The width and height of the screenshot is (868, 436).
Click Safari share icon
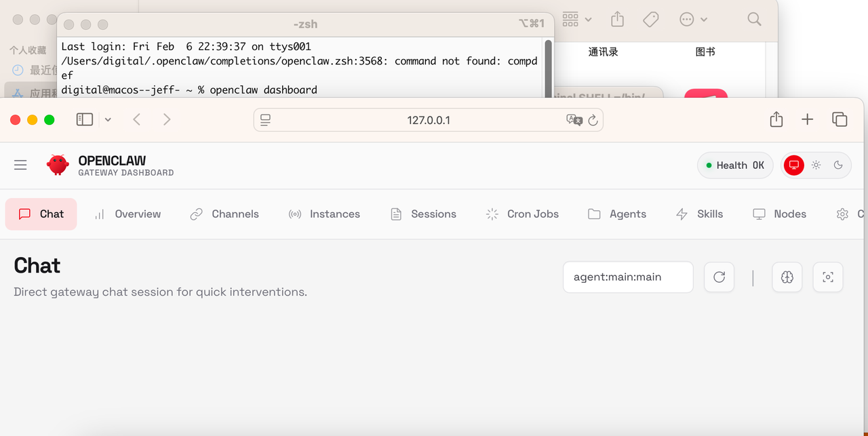tap(776, 119)
